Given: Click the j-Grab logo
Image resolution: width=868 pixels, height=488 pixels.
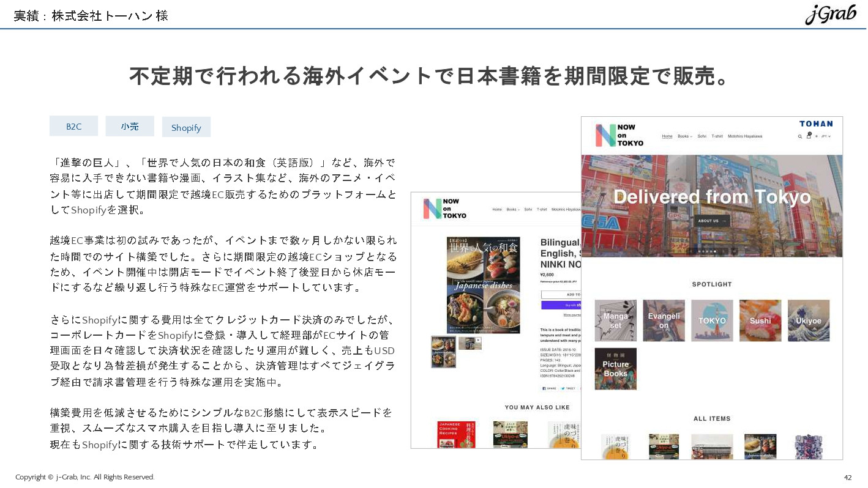Looking at the screenshot, I should pyautogui.click(x=831, y=13).
